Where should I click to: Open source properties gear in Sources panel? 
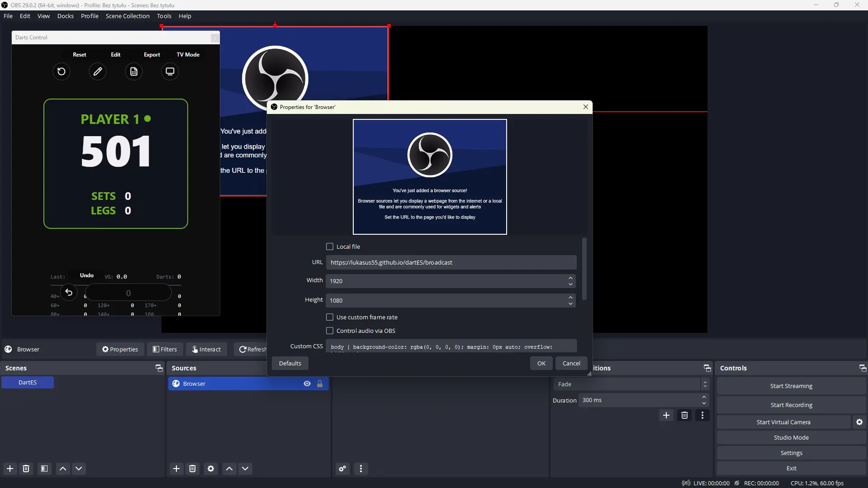[x=211, y=469]
